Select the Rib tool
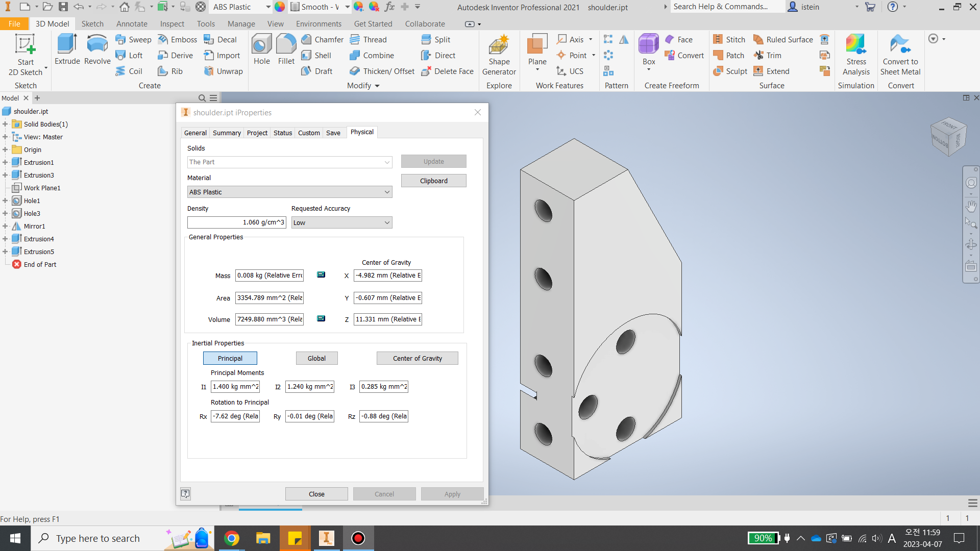The image size is (980, 551). click(x=170, y=71)
